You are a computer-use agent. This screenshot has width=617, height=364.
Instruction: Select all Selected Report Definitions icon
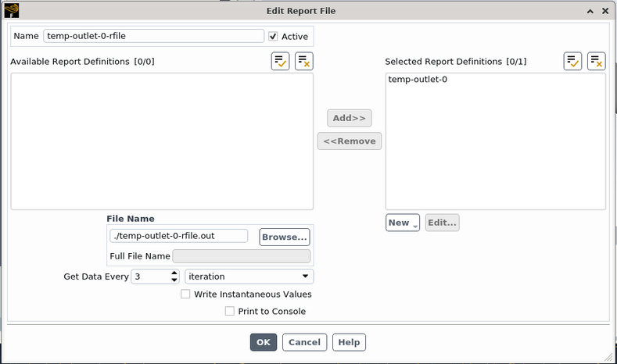pyautogui.click(x=572, y=62)
